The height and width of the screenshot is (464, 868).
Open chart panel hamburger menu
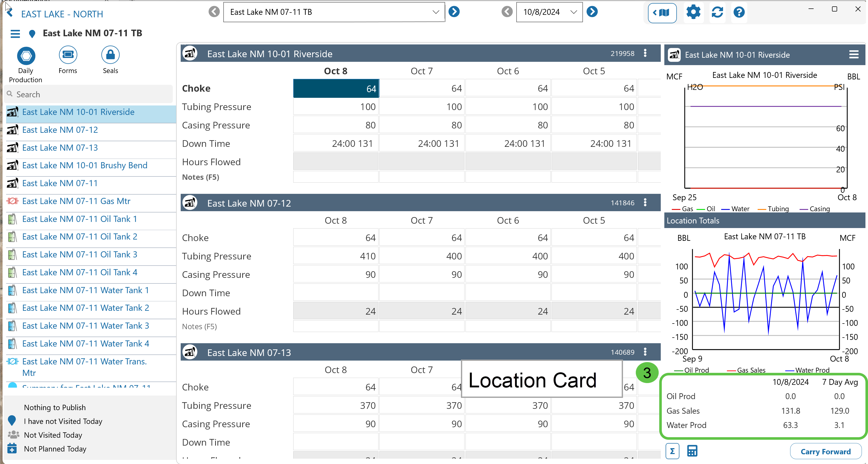[x=853, y=55]
